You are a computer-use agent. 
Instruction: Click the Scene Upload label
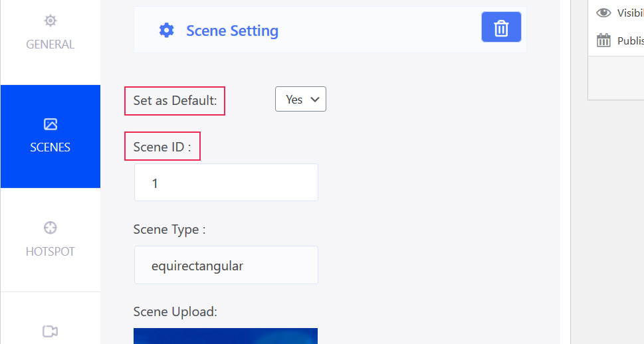coord(175,312)
